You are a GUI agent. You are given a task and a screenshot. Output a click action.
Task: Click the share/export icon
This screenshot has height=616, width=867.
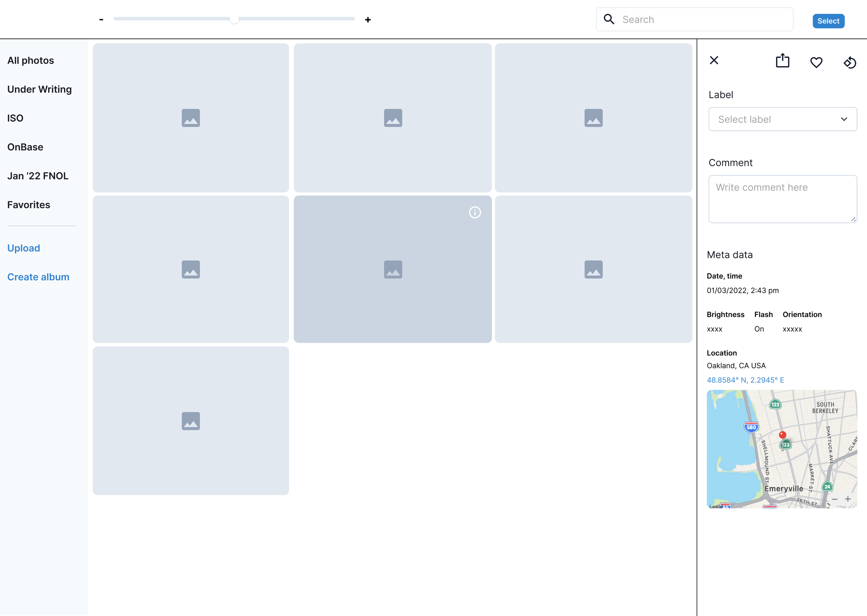782,61
